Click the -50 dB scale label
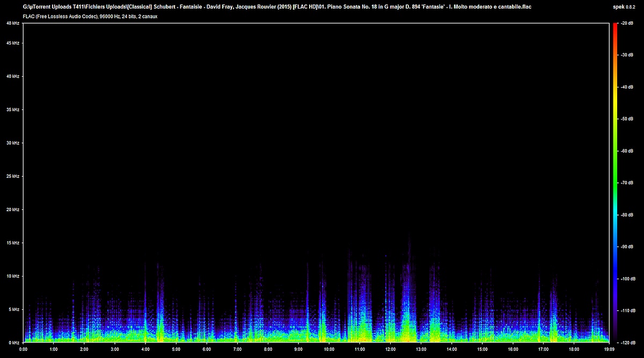 (627, 119)
